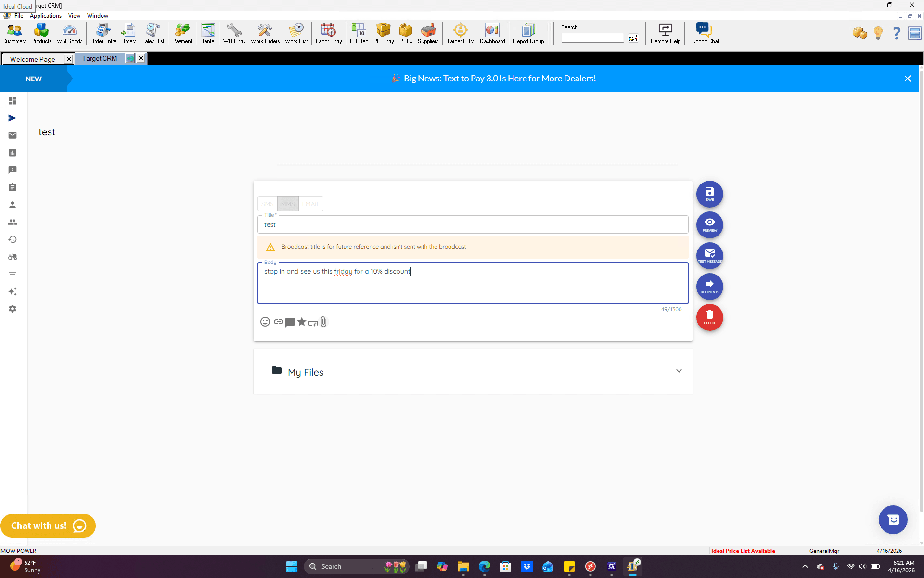Open the broadcasts send icon in sidebar
924x578 pixels.
pyautogui.click(x=13, y=118)
